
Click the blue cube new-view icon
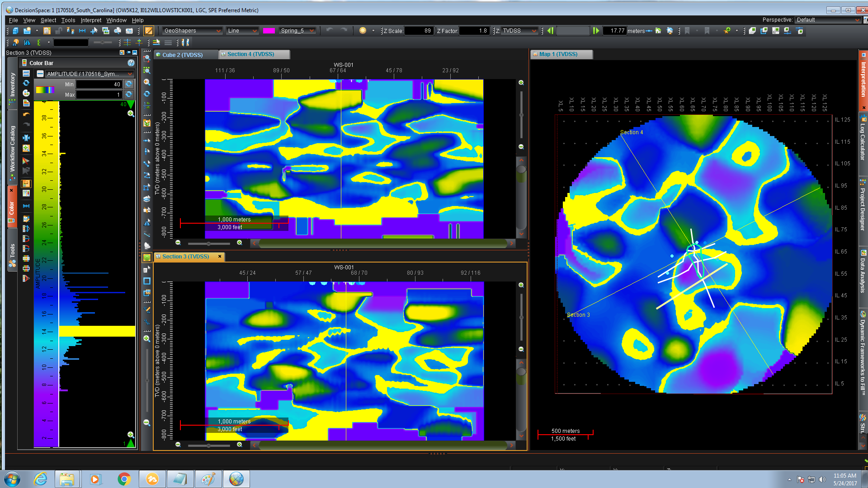(15, 31)
